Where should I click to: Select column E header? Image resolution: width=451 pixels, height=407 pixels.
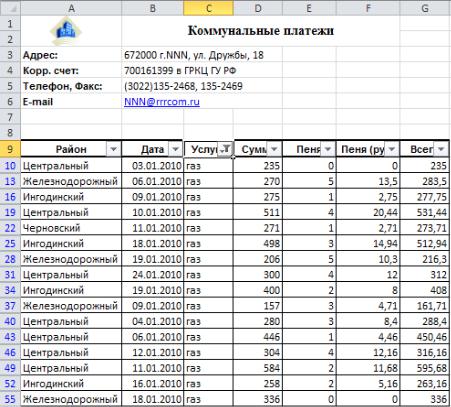click(309, 8)
